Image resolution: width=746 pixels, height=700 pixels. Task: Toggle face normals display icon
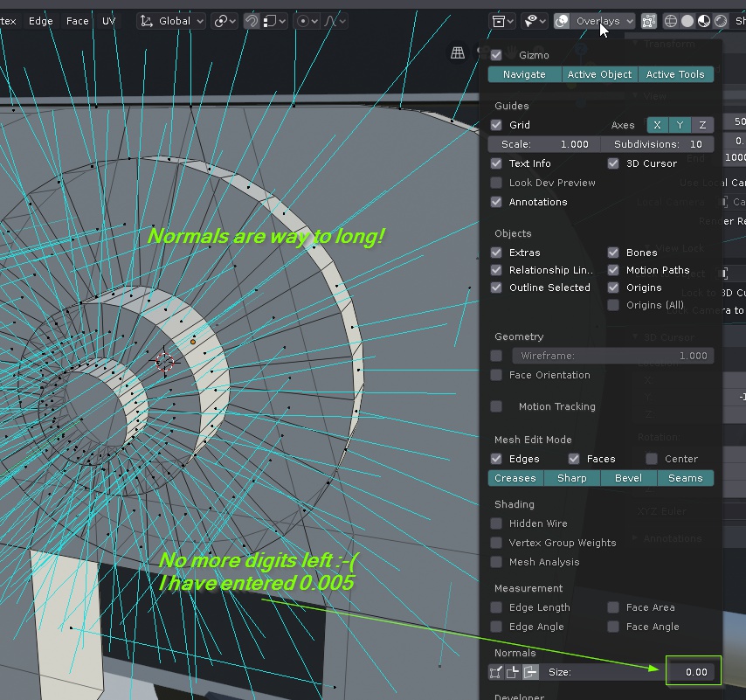(530, 672)
